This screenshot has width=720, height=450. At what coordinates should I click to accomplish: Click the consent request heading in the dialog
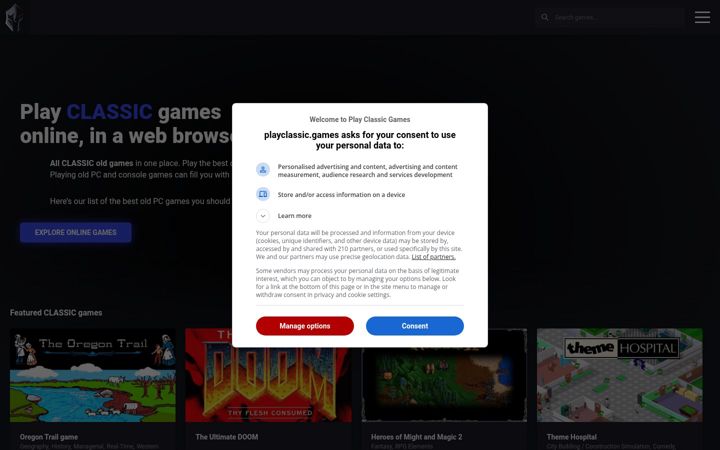(x=360, y=140)
